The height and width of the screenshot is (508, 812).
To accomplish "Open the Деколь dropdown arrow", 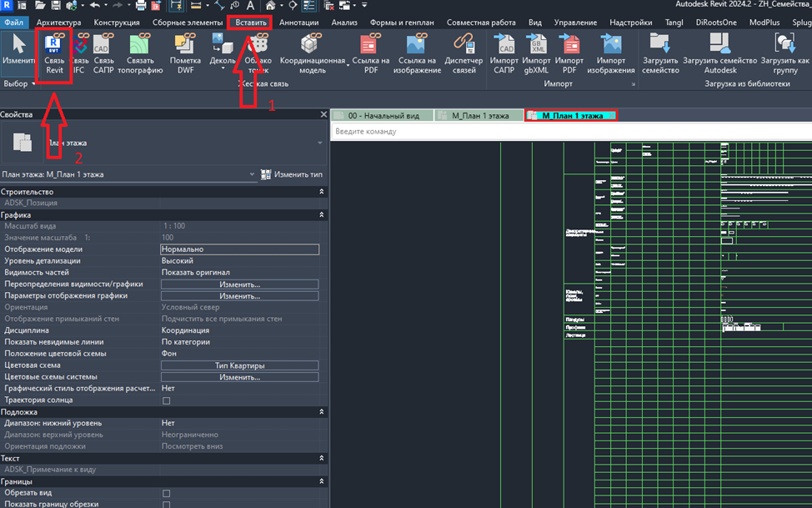I will coord(223,69).
